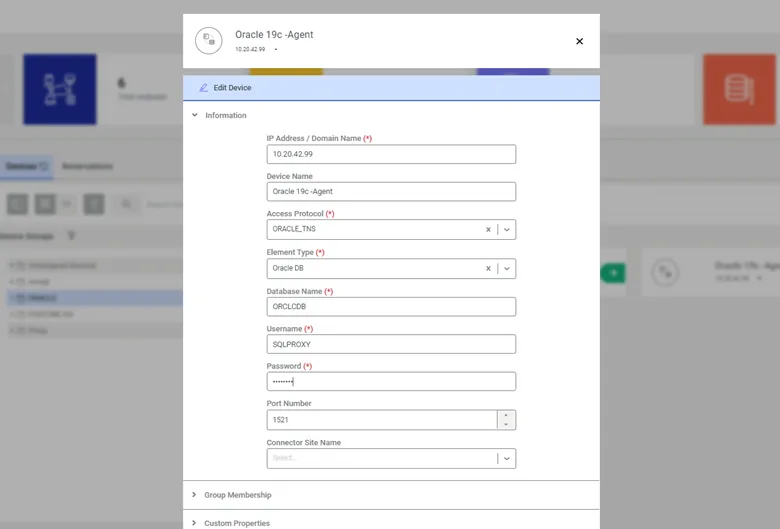Clear the Oracle DB element type selection
Screen dimensions: 780x529
tap(488, 268)
